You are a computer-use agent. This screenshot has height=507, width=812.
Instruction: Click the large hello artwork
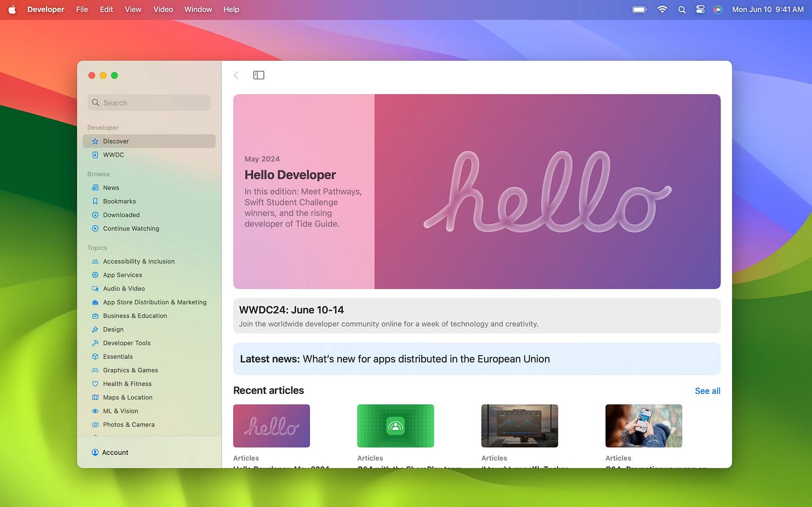(x=548, y=191)
